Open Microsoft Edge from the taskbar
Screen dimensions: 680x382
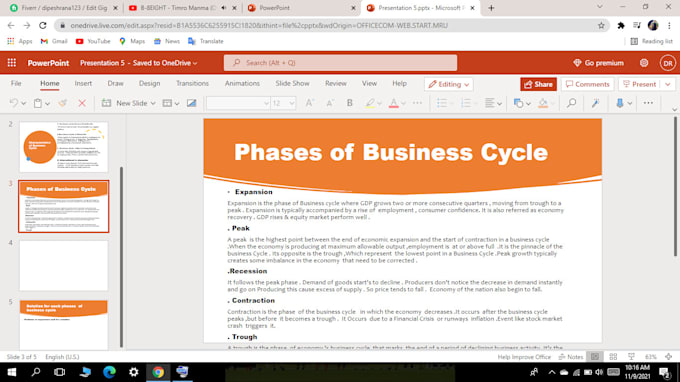(109, 372)
